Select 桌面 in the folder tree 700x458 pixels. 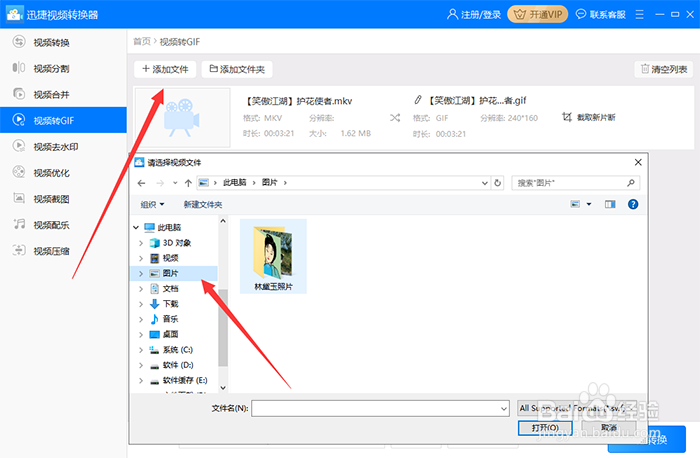point(170,334)
